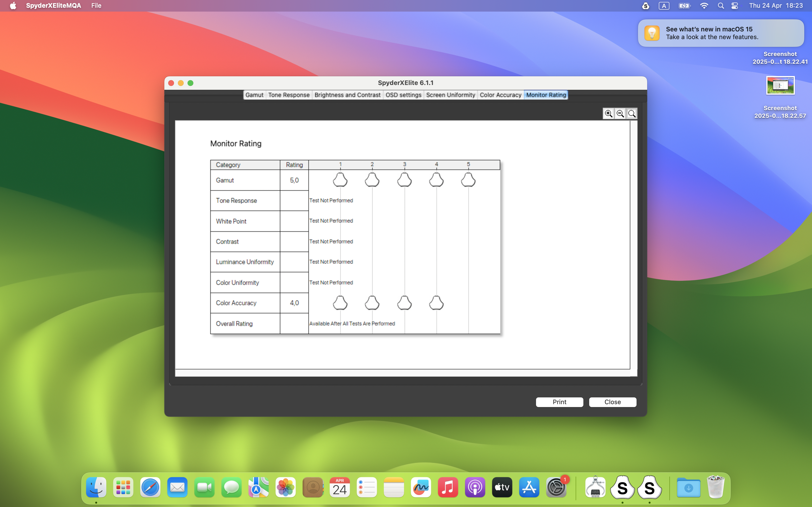The width and height of the screenshot is (812, 507).
Task: Open the Downloads folder in Dock
Action: (688, 487)
